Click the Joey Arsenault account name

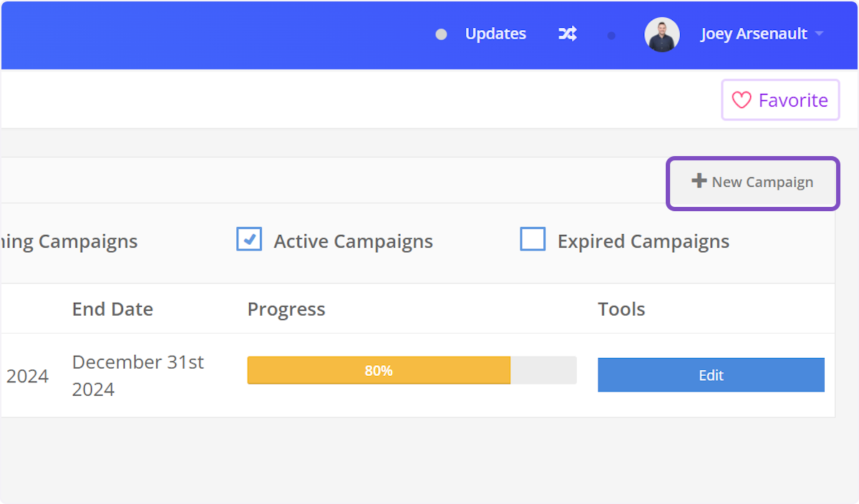(753, 34)
